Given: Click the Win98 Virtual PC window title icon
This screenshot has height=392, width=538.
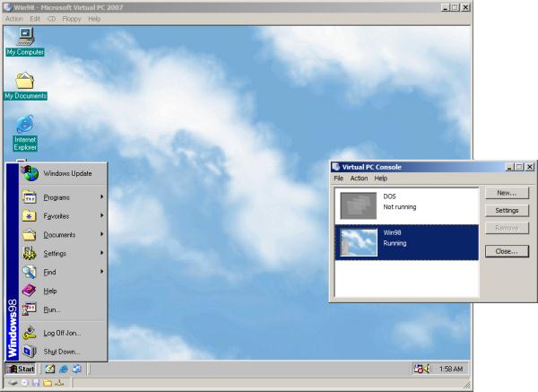Looking at the screenshot, I should click(7, 7).
